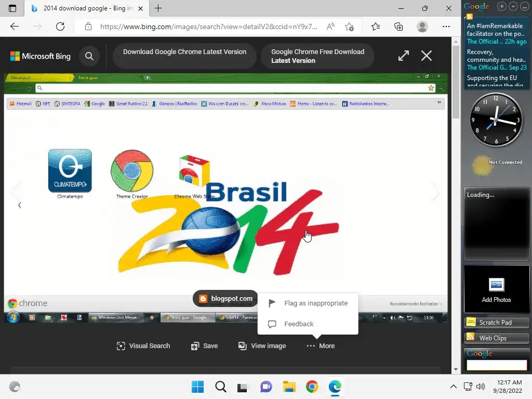This screenshot has width=532, height=399.
Task: Open blogspot.com source link
Action: [x=225, y=299]
